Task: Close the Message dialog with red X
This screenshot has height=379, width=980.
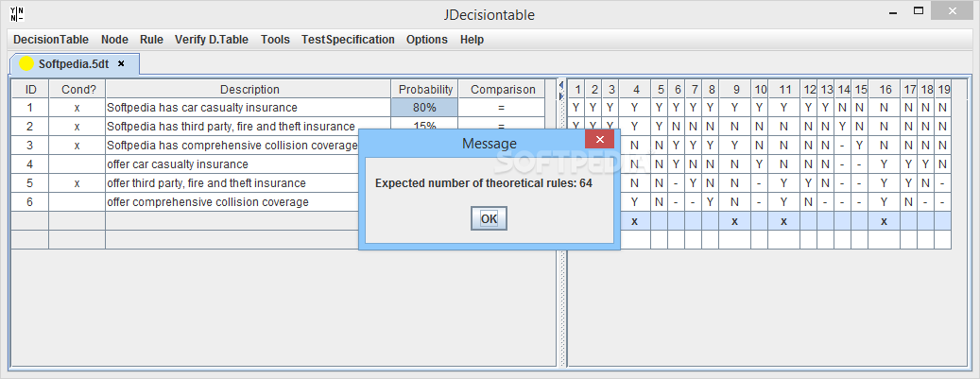Action: pos(599,139)
